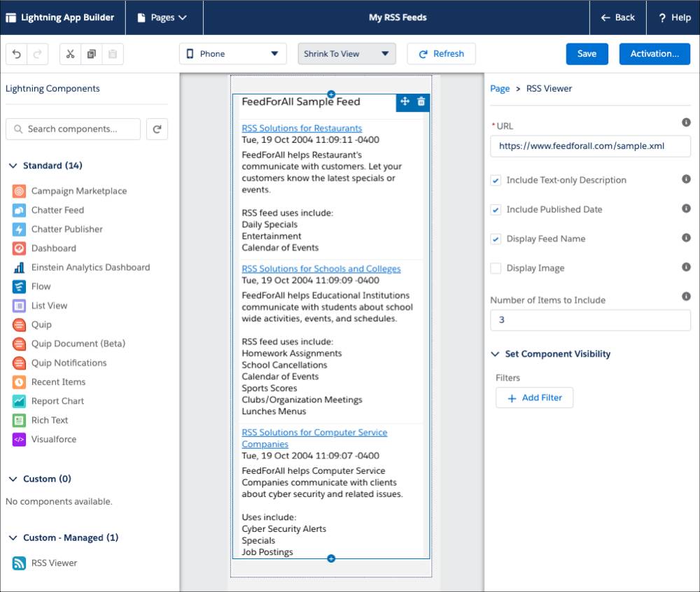Screen dimensions: 700x592
Task: Select the Flow component icon
Action: pyautogui.click(x=19, y=286)
